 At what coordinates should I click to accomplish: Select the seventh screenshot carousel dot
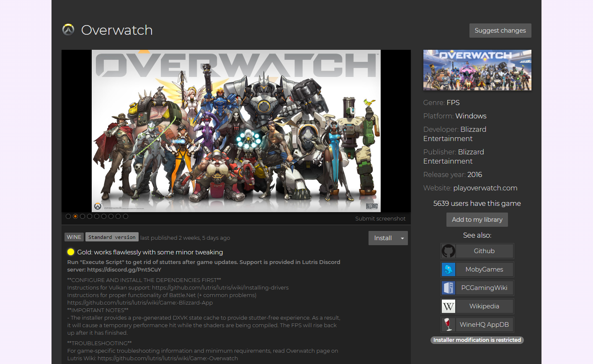click(111, 216)
